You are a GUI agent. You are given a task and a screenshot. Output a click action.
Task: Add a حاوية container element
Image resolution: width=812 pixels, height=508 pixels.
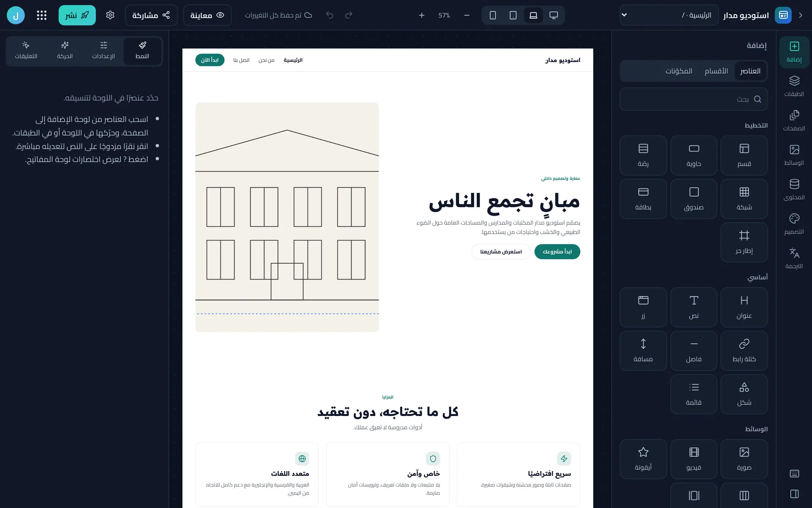694,155
